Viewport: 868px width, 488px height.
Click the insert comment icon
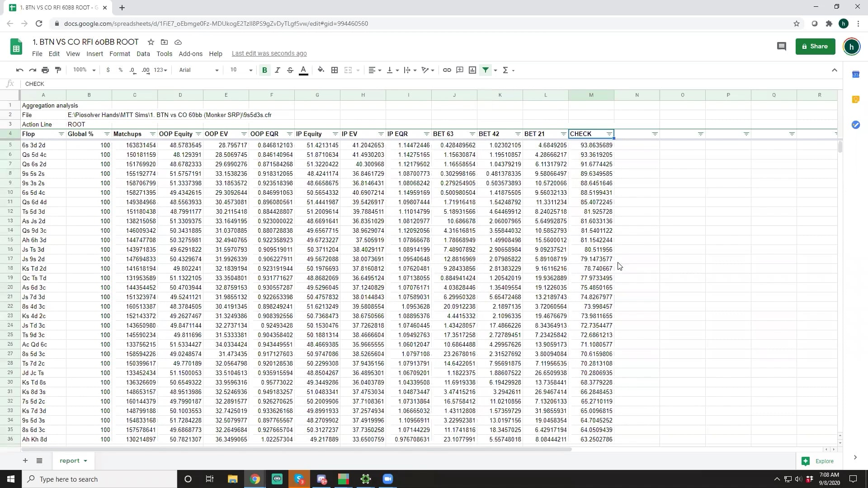(x=460, y=70)
